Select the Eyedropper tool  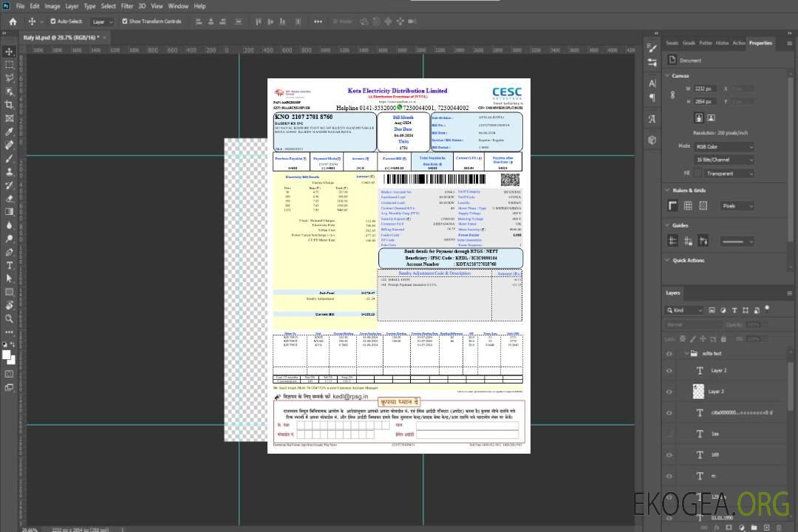(10, 132)
